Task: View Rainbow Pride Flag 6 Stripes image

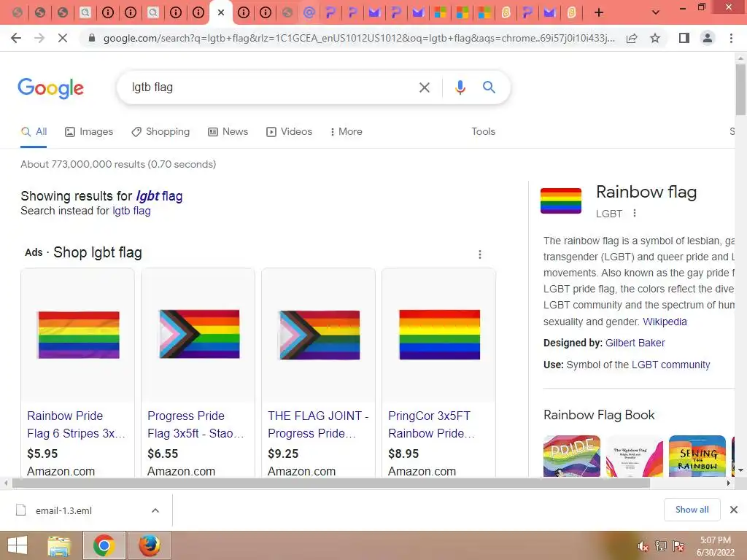Action: 79,335
